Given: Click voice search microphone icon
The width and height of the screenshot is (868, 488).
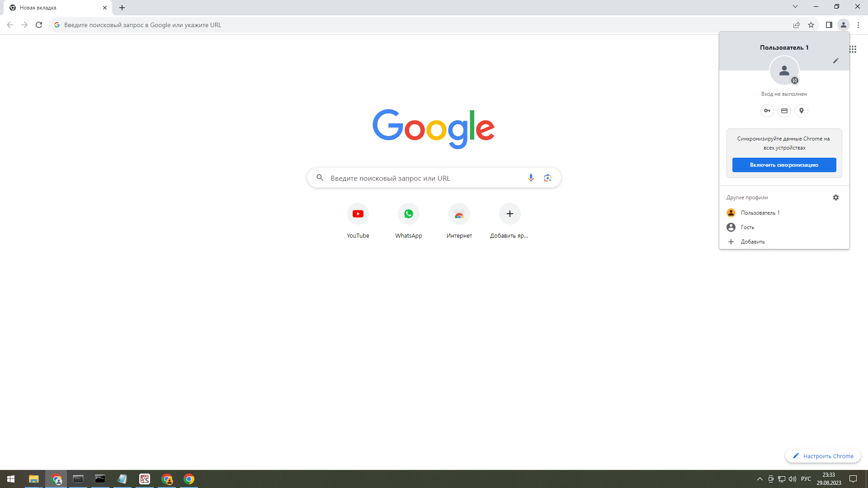Looking at the screenshot, I should point(531,178).
